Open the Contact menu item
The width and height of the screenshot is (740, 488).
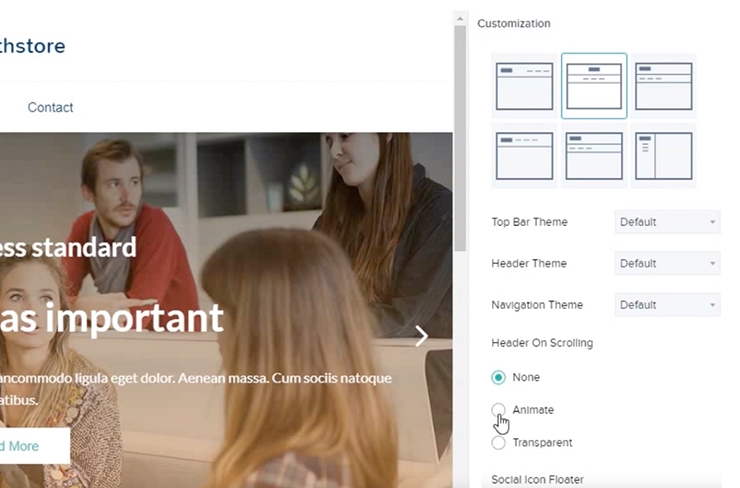pyautogui.click(x=50, y=108)
